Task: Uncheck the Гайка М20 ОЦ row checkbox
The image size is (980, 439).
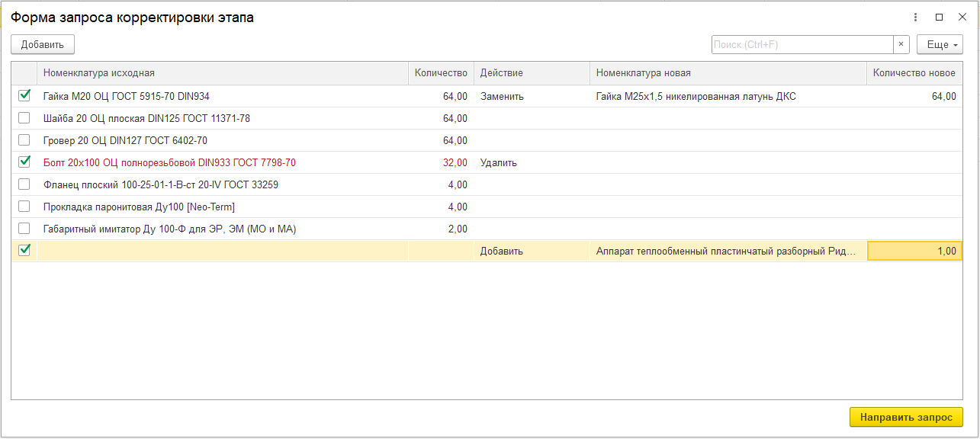Action: (24, 96)
